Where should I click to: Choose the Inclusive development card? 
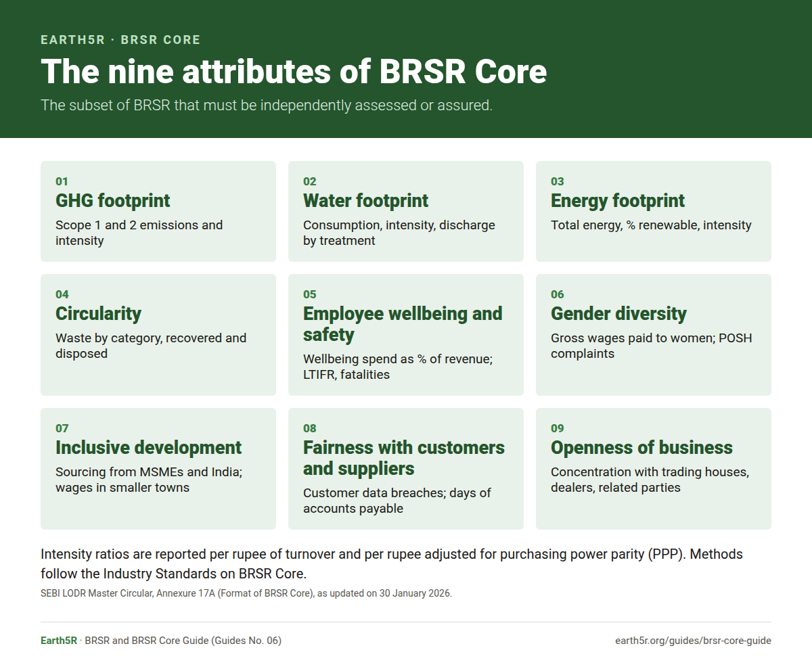pos(158,469)
